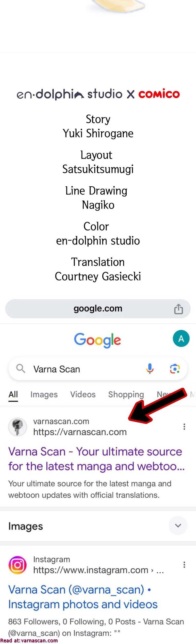Image resolution: width=196 pixels, height=644 pixels.
Task: Open more options for varnascan.com result
Action: 184,426
